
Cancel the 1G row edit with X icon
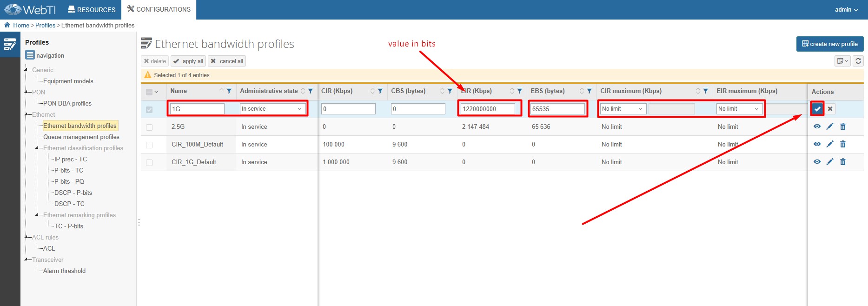pos(830,109)
